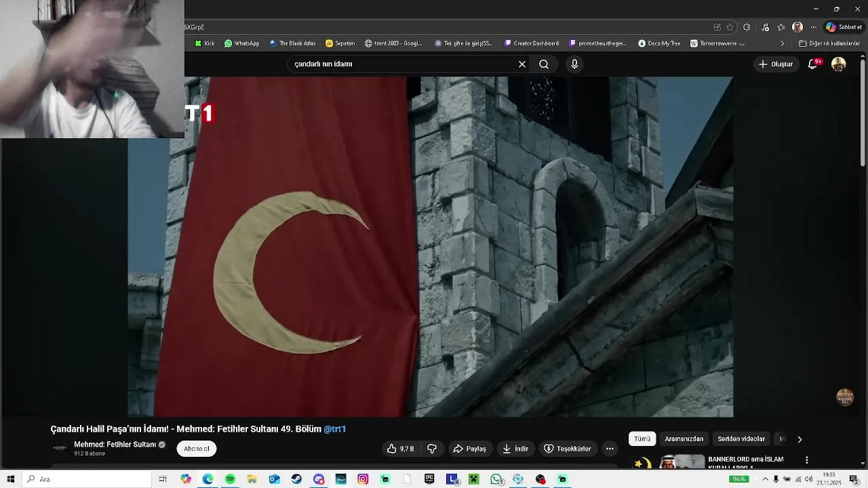This screenshot has height=488, width=868.
Task: Clear the YouTube search box text
Action: pyautogui.click(x=522, y=64)
